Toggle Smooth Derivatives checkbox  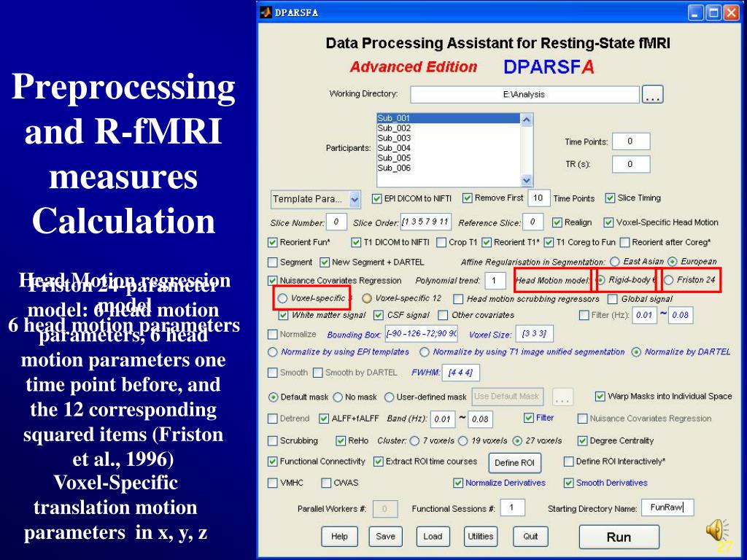(x=568, y=483)
